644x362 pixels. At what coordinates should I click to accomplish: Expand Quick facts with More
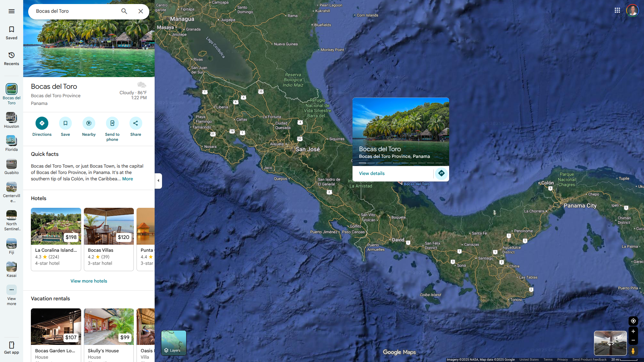click(x=127, y=179)
